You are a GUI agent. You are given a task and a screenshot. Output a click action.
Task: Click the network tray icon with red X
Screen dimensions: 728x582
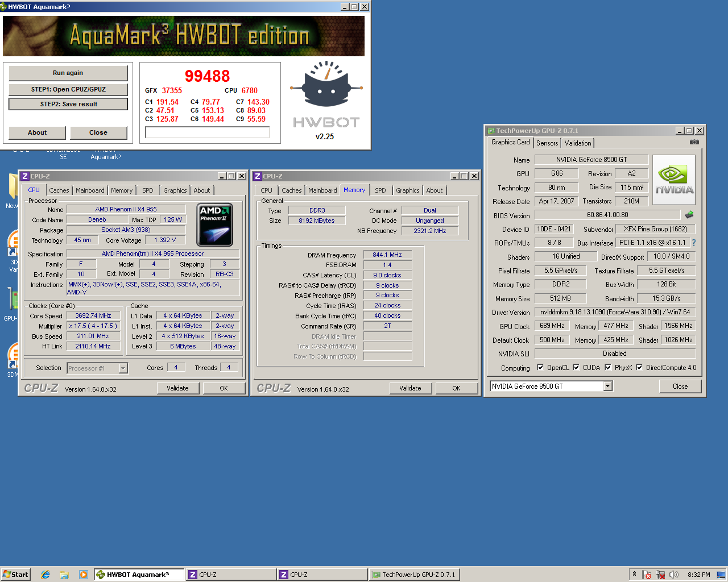[660, 575]
